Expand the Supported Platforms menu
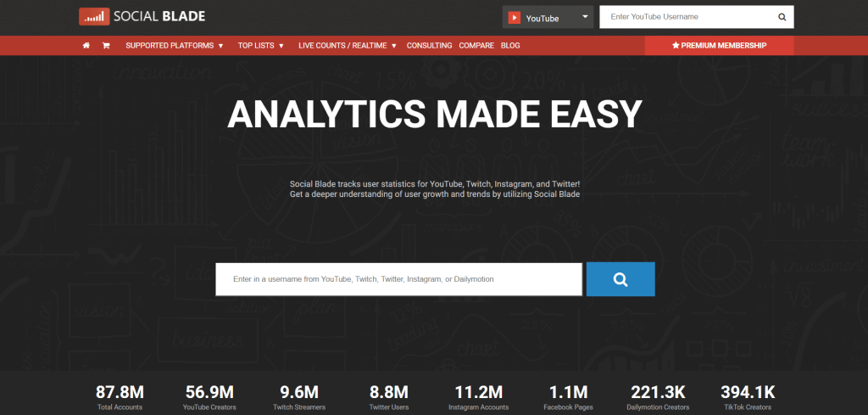The image size is (868, 415). coord(175,46)
